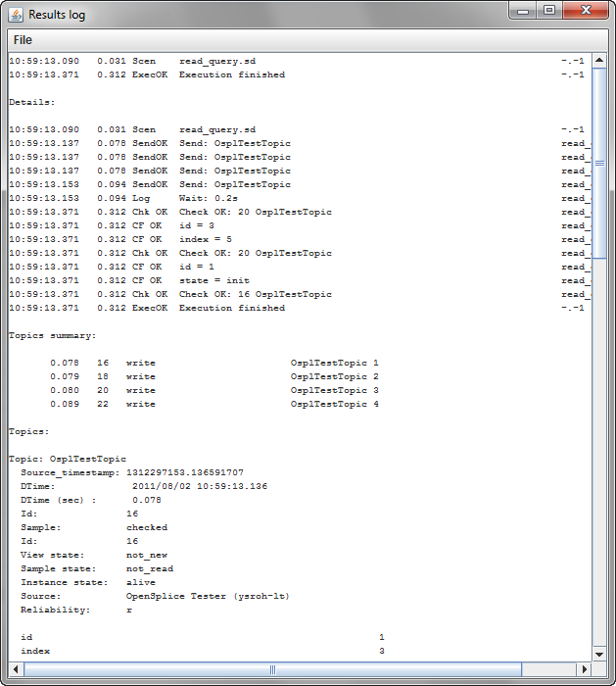Viewport: 616px width, 686px height.
Task: Click the 'id = 1' CF OK line
Action: [x=197, y=267]
